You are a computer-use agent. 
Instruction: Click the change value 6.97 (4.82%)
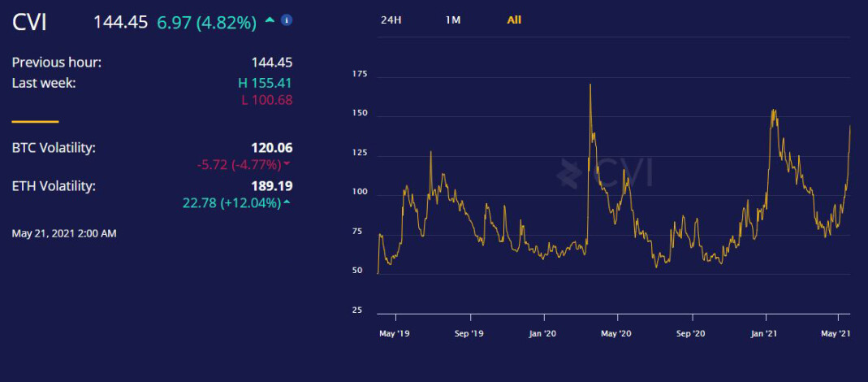pyautogui.click(x=207, y=23)
